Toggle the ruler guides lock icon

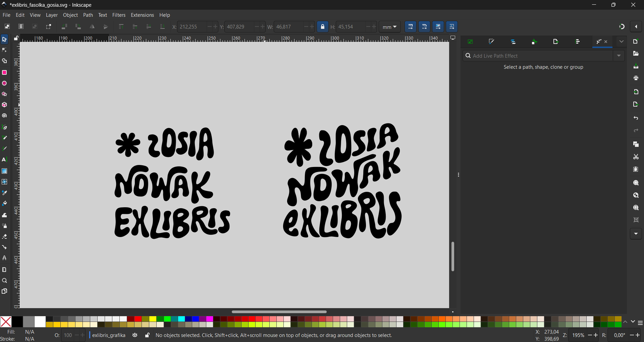click(x=16, y=38)
